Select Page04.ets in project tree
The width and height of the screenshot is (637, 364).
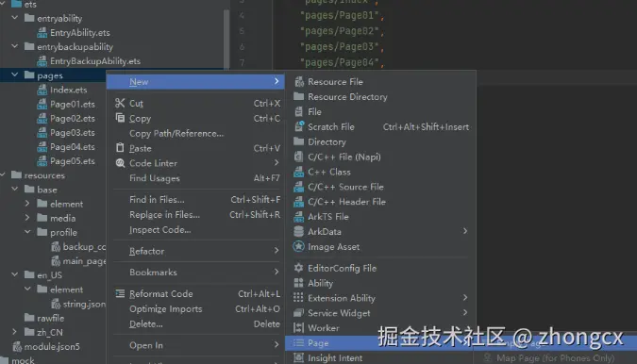coord(73,146)
